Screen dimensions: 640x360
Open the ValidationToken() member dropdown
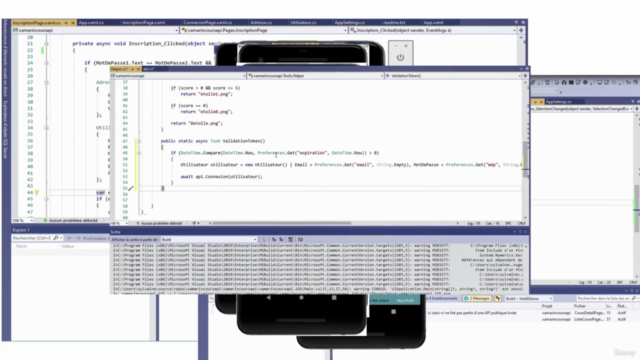(x=453, y=76)
